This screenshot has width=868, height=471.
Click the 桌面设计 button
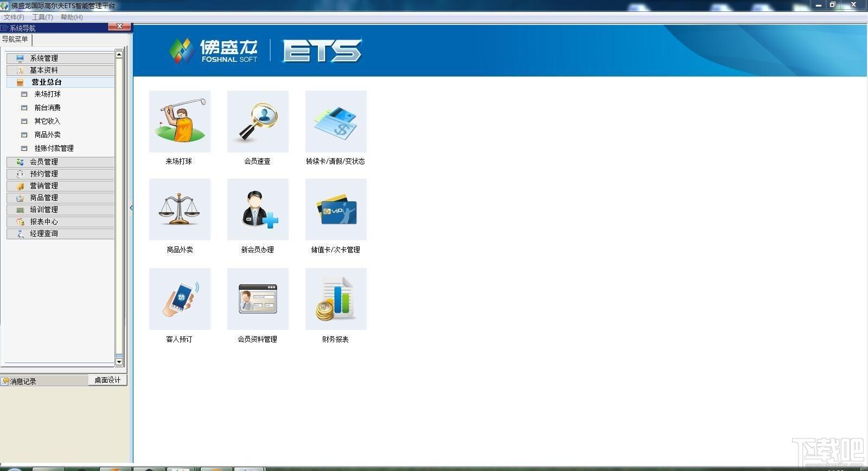(107, 380)
